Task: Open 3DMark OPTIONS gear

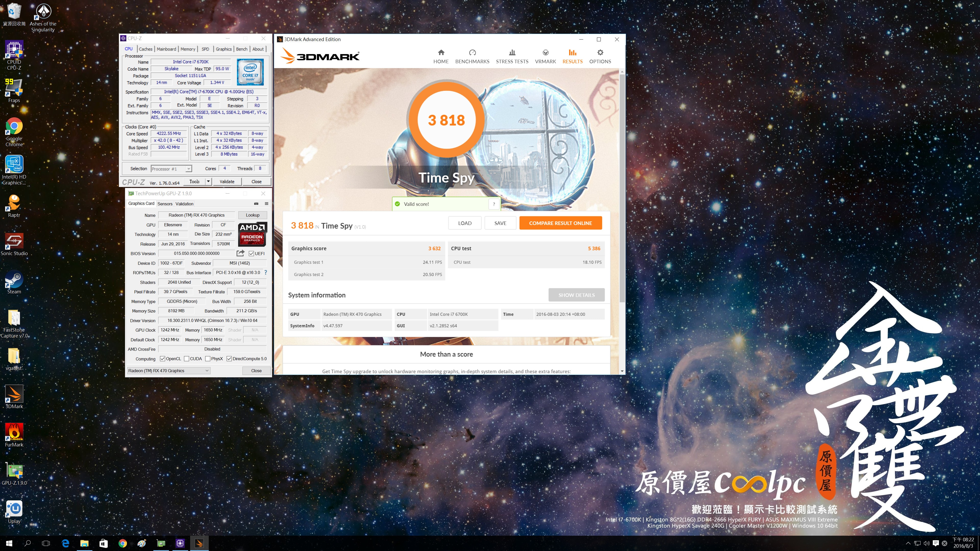Action: [x=600, y=57]
